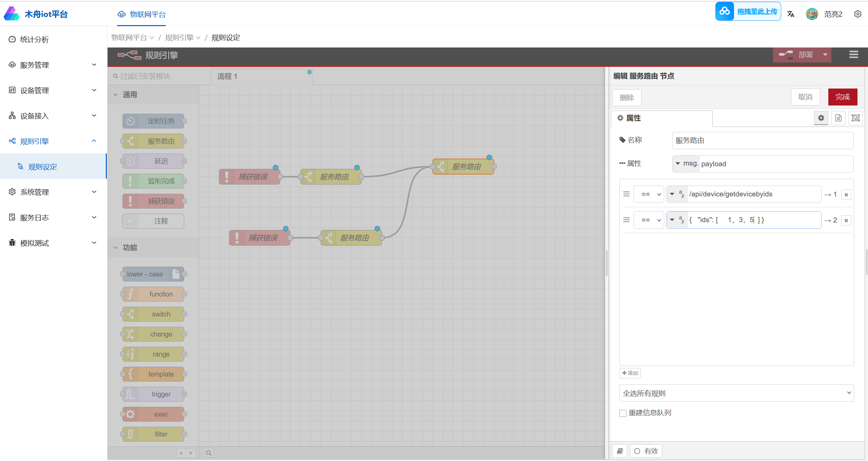The height and width of the screenshot is (461, 868).
Task: Toggle the 有效 enabled state button
Action: pos(646,451)
